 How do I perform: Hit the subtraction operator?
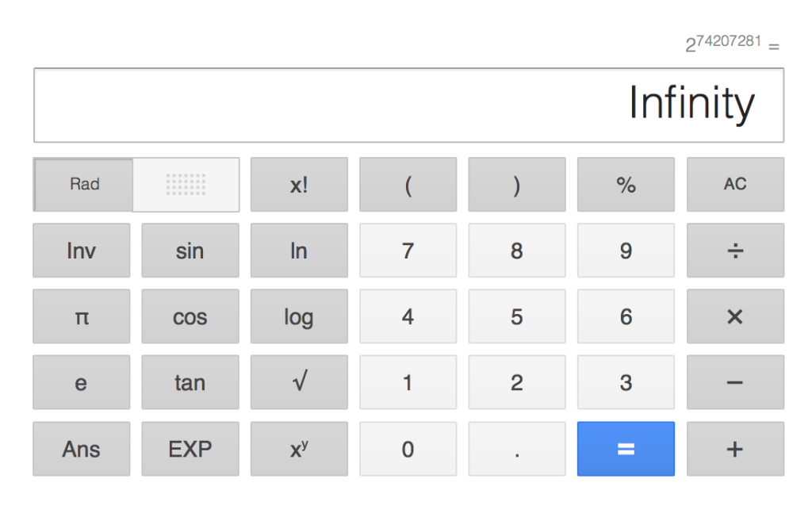click(x=735, y=382)
